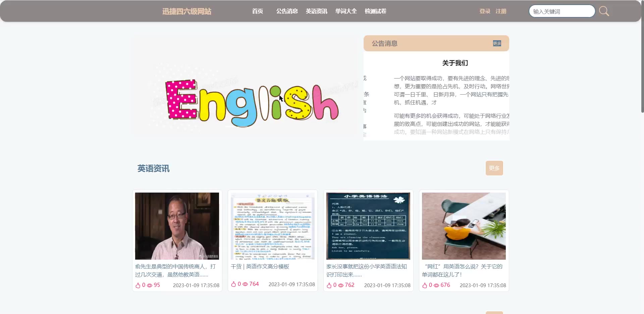Image resolution: width=644 pixels, height=314 pixels.
Task: Click the 公告消息 panel title
Action: coord(384,43)
